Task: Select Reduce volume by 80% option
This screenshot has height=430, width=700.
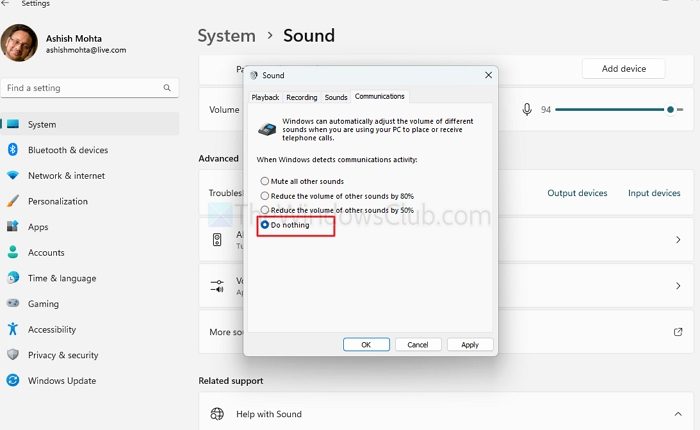Action: click(265, 196)
